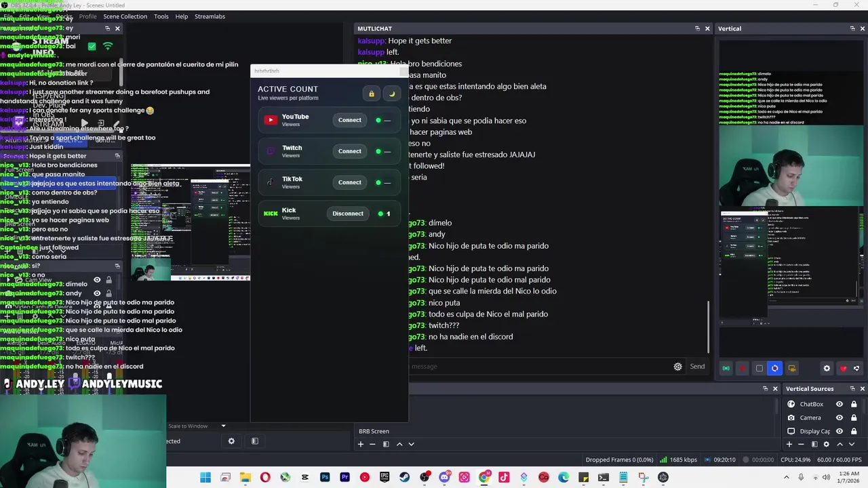The width and height of the screenshot is (868, 488).
Task: Open the Scale to Window dropdown
Action: [197, 426]
